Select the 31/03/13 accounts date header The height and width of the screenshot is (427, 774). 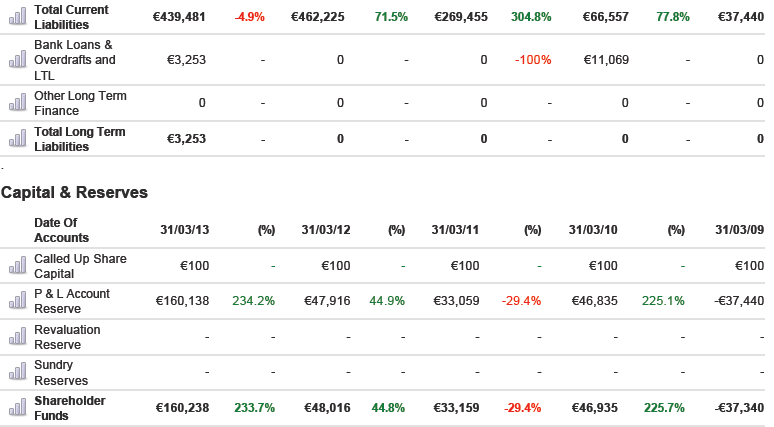(x=185, y=230)
